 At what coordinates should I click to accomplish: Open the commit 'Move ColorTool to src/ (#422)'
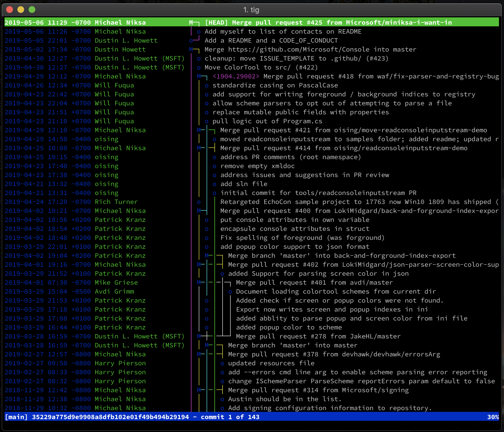tap(261, 67)
